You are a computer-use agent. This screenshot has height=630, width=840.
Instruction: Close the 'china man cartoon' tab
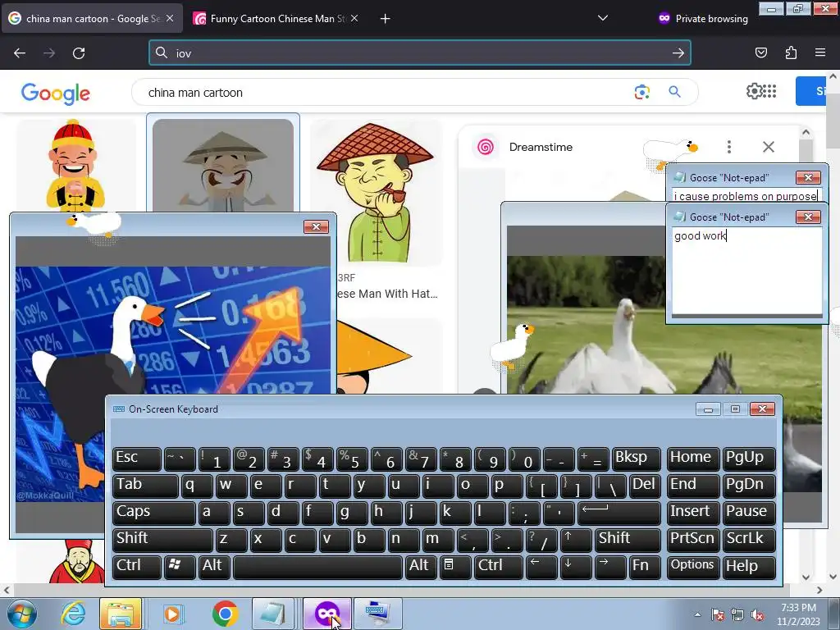click(170, 18)
